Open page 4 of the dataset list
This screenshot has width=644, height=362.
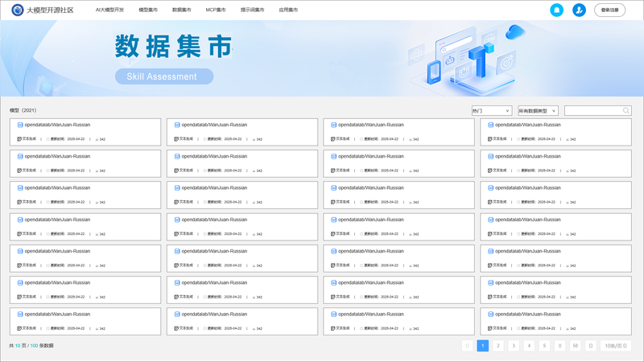tap(529, 346)
